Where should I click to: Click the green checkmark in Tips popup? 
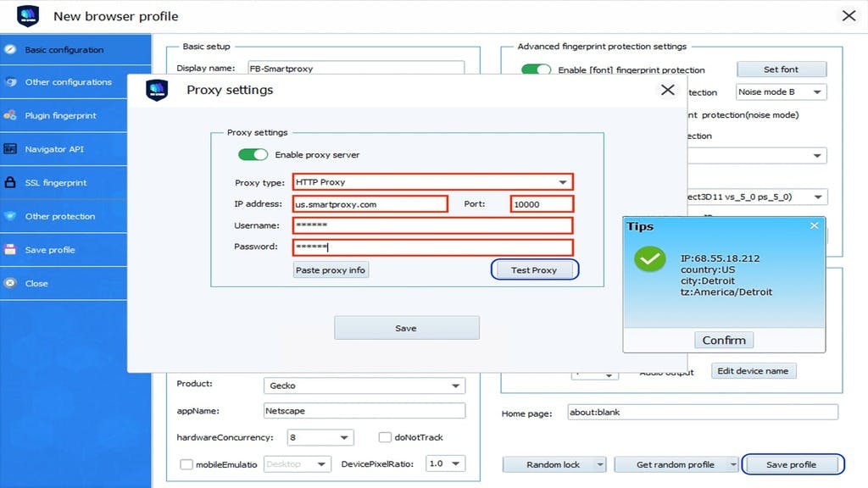(x=650, y=259)
